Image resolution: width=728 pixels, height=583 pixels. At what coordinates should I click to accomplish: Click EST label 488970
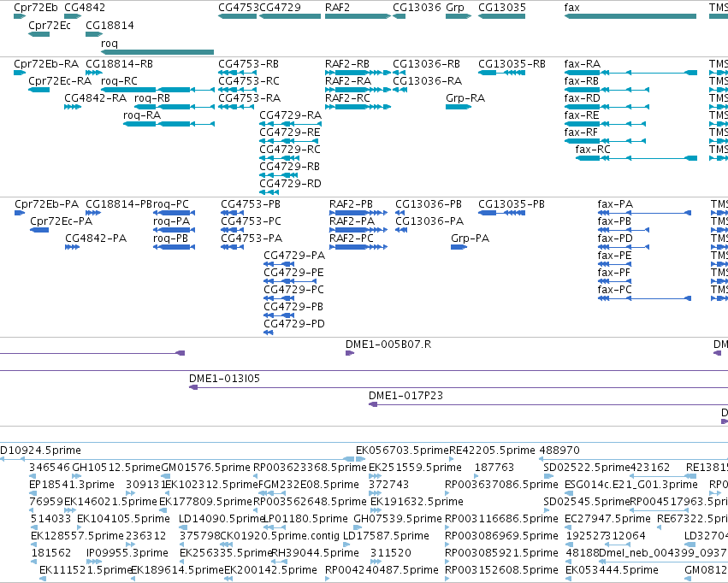(559, 450)
